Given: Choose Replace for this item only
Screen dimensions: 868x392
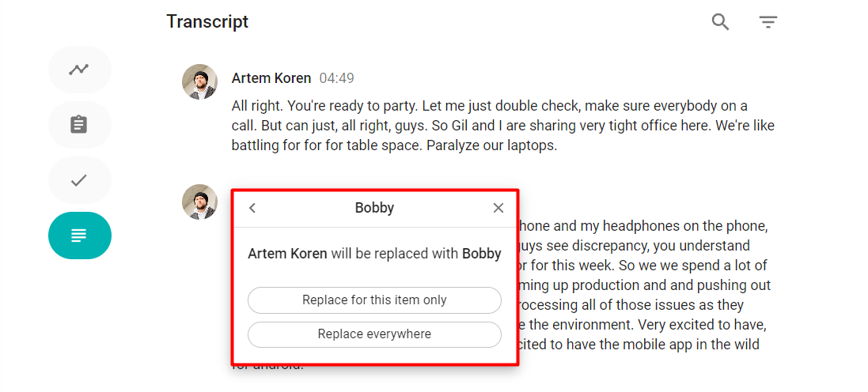Looking at the screenshot, I should pyautogui.click(x=374, y=300).
